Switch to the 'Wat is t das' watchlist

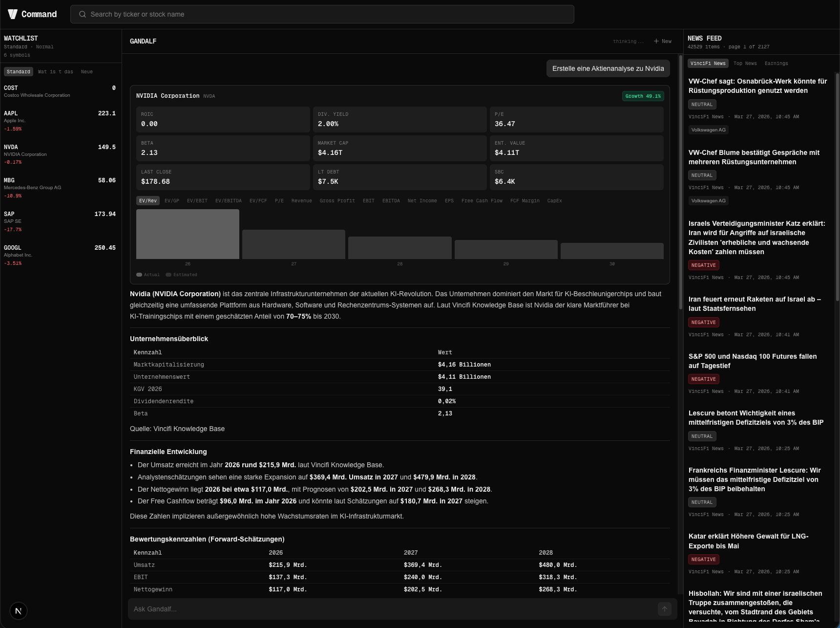[56, 72]
